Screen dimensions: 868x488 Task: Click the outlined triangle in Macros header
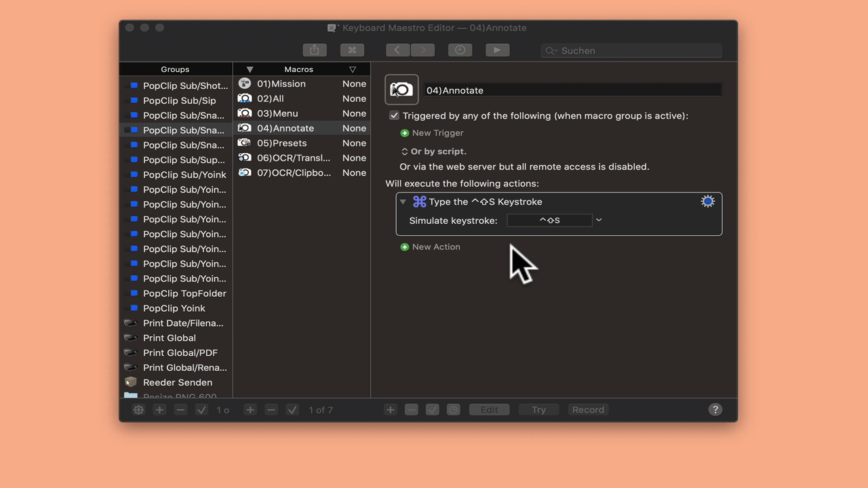[x=353, y=69]
